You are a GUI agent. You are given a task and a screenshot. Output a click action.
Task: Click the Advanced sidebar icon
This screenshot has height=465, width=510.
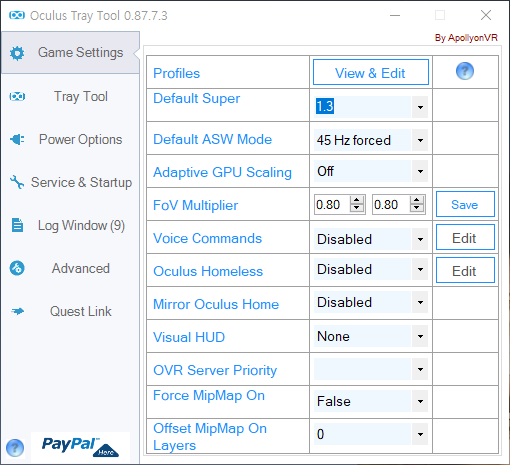click(x=17, y=268)
